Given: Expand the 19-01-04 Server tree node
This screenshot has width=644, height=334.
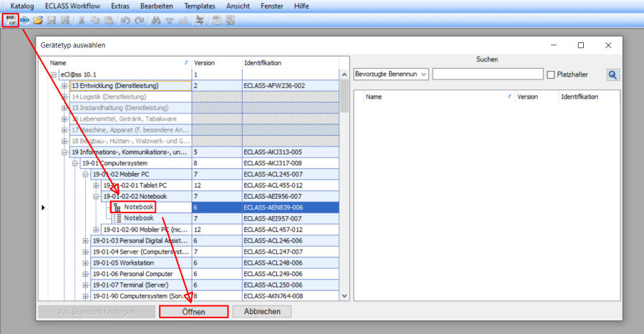Looking at the screenshot, I should tap(86, 252).
